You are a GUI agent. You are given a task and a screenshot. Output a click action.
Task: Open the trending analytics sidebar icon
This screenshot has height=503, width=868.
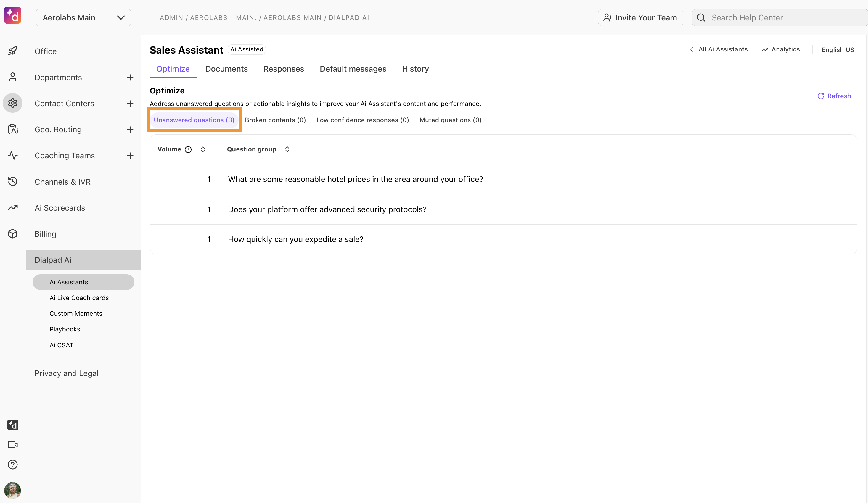(13, 208)
